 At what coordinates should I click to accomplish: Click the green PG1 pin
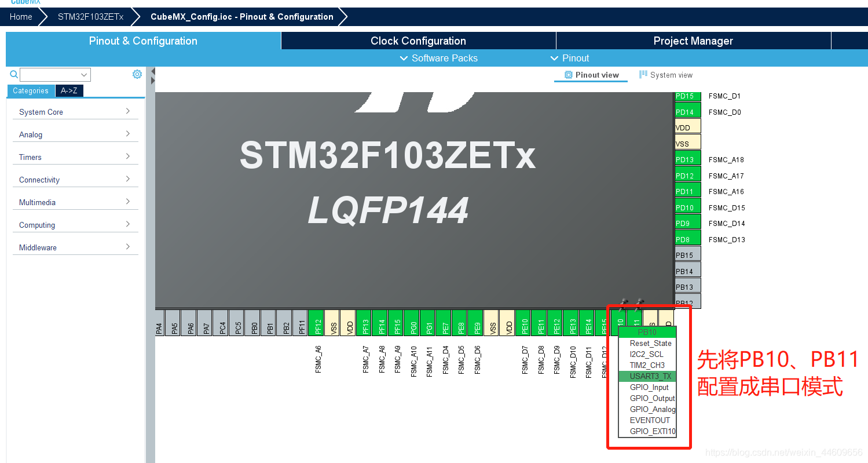(x=428, y=323)
